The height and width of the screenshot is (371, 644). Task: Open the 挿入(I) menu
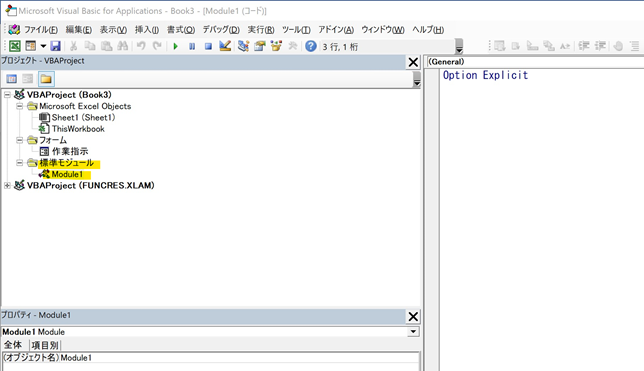[x=147, y=30]
